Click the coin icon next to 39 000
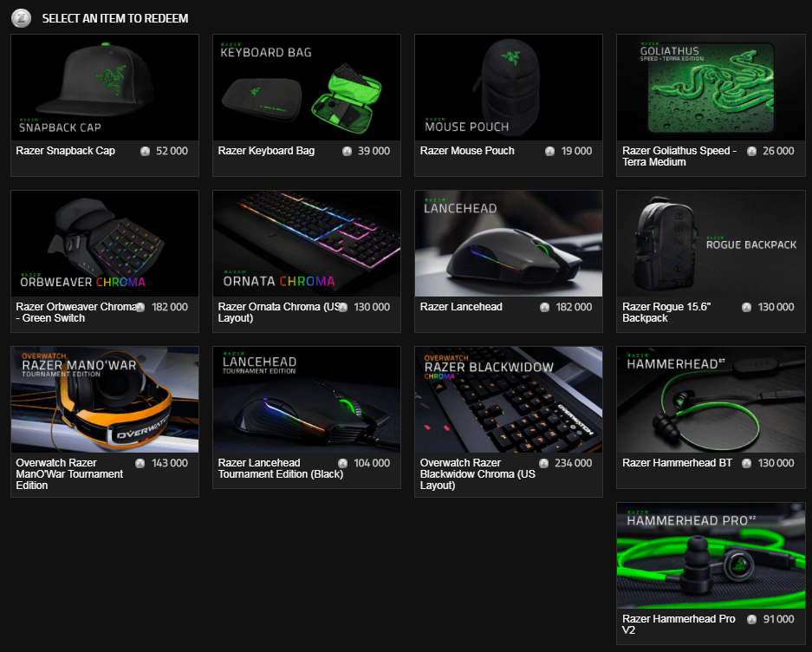 point(347,151)
